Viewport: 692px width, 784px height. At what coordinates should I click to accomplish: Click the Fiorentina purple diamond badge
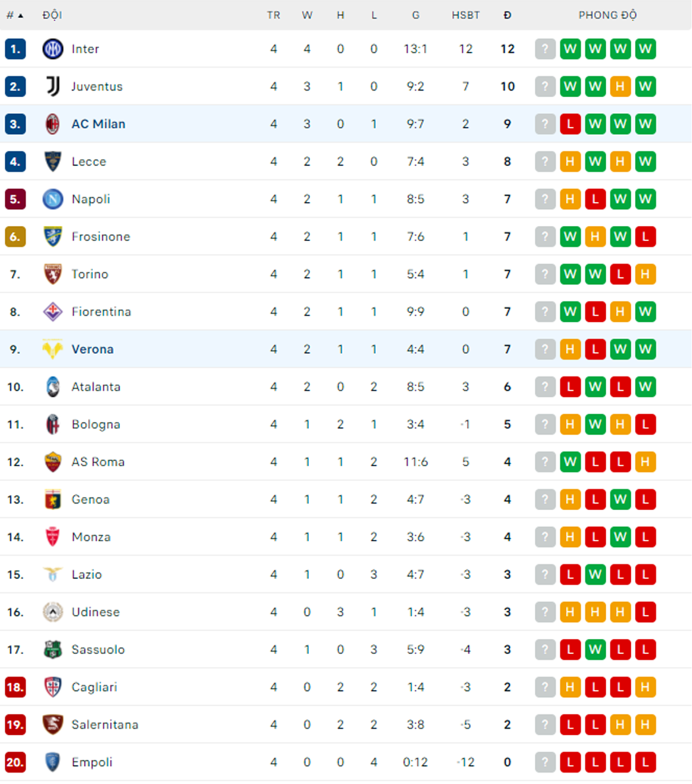tap(53, 312)
